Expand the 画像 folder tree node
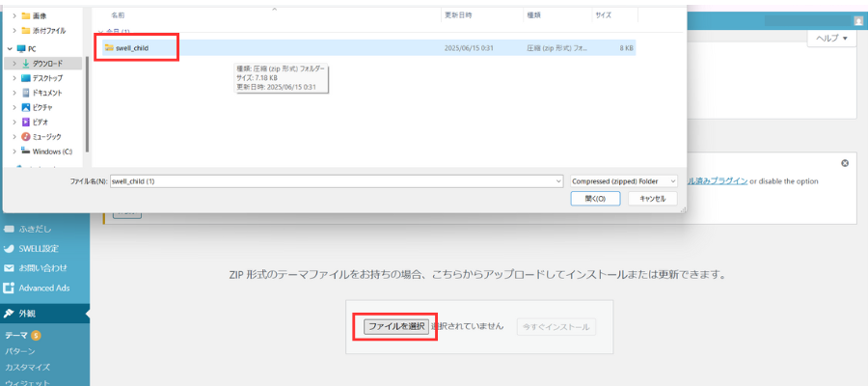Screen dimensions: 868x386 coord(14,16)
